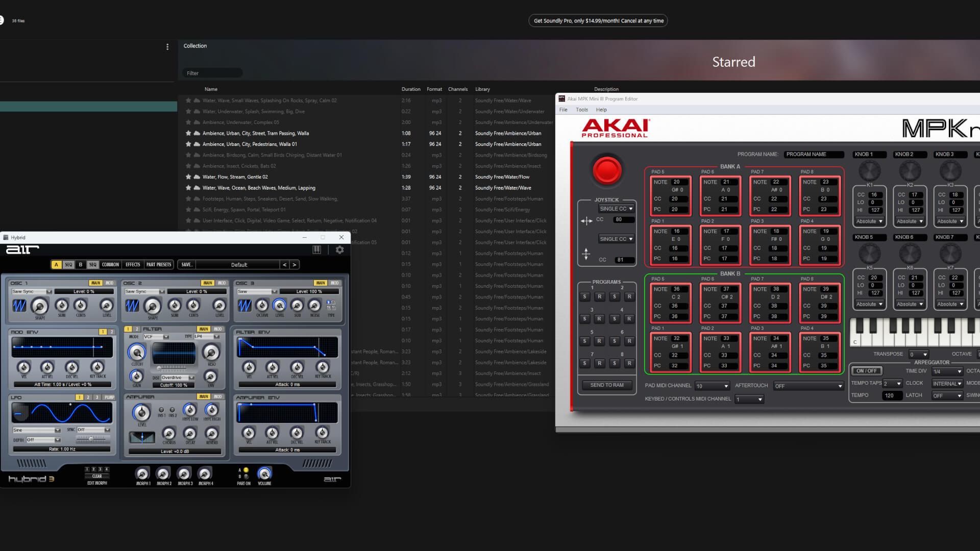
Task: Open Tools menu in Akai editor
Action: 582,110
